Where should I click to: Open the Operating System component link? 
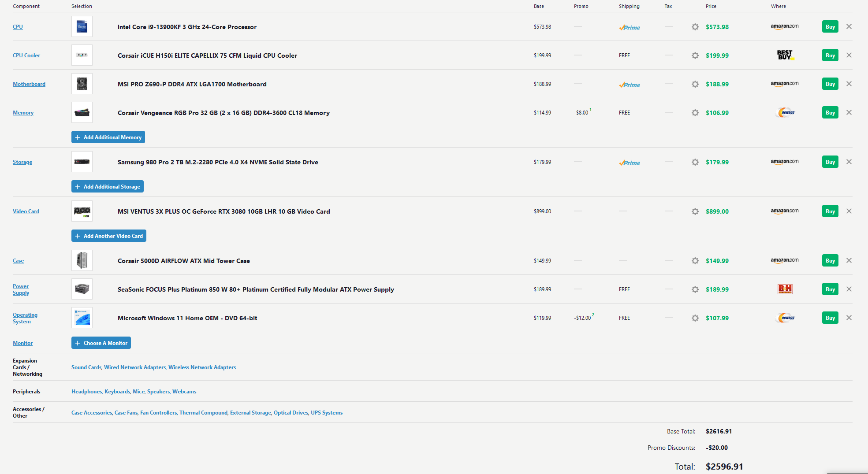pos(25,318)
